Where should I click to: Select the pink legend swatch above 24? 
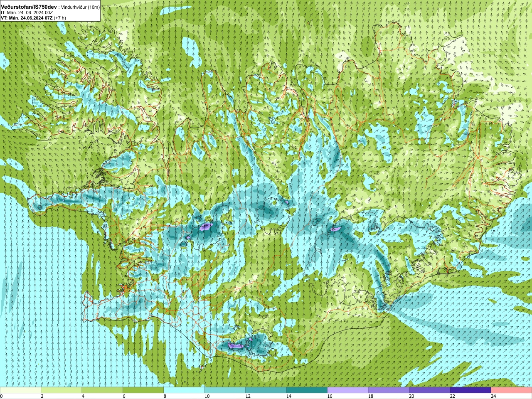[512, 390]
